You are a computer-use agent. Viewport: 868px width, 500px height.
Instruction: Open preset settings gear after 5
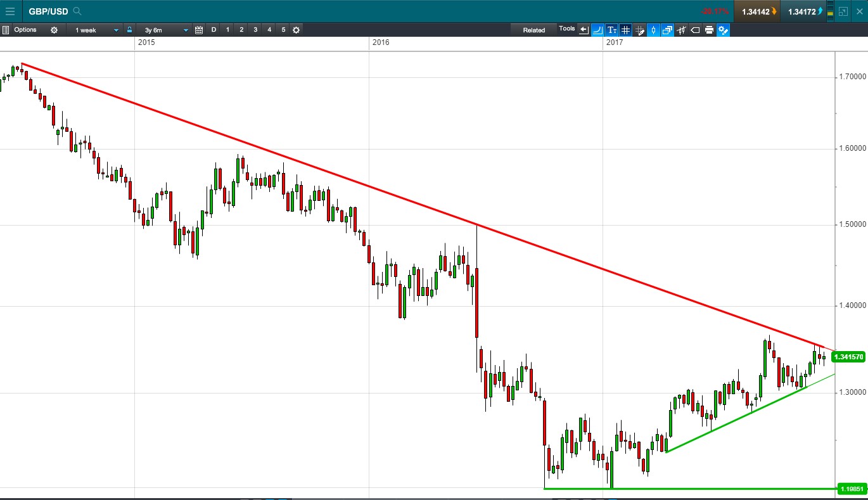[296, 30]
